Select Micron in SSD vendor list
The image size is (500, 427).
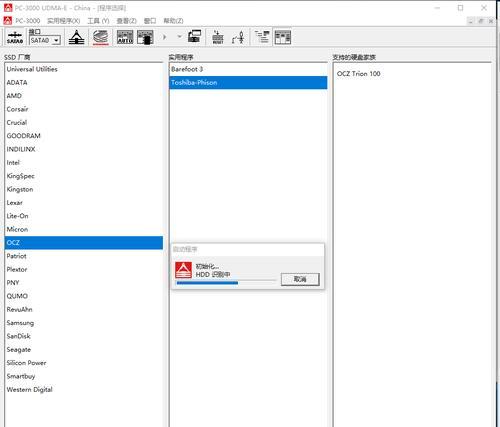point(84,229)
